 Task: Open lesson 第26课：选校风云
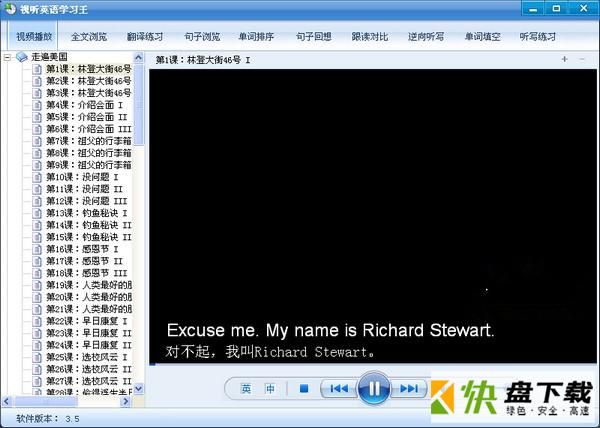tap(89, 369)
